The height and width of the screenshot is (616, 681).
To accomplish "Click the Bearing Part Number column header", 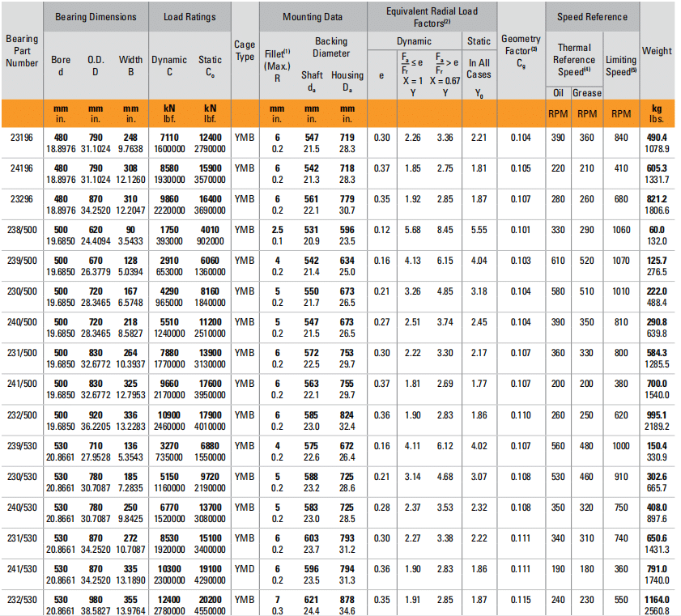I will point(22,51).
